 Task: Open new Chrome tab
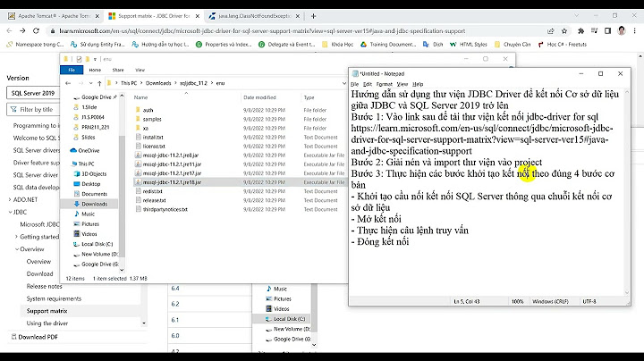click(x=313, y=16)
